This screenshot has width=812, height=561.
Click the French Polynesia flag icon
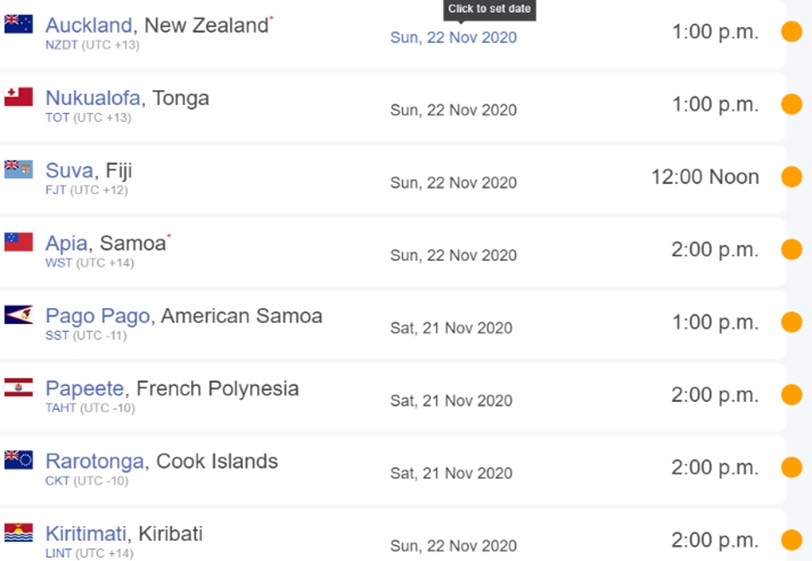[x=19, y=387]
